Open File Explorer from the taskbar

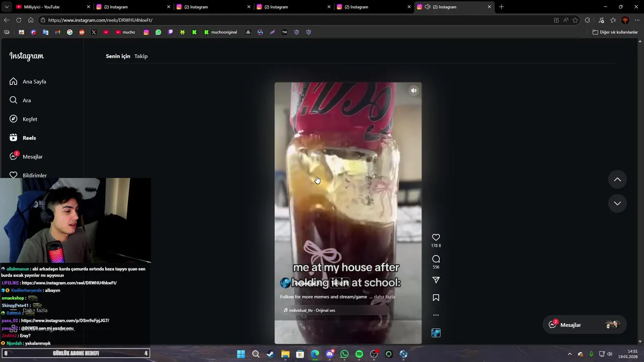tap(285, 354)
